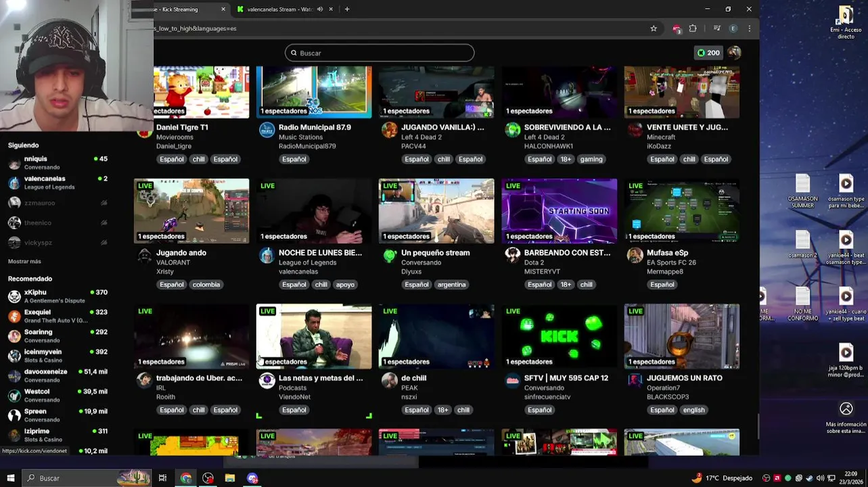Image resolution: width=868 pixels, height=487 pixels.
Task: Select iceinmyvein avatar in Recomendado
Action: point(14,356)
